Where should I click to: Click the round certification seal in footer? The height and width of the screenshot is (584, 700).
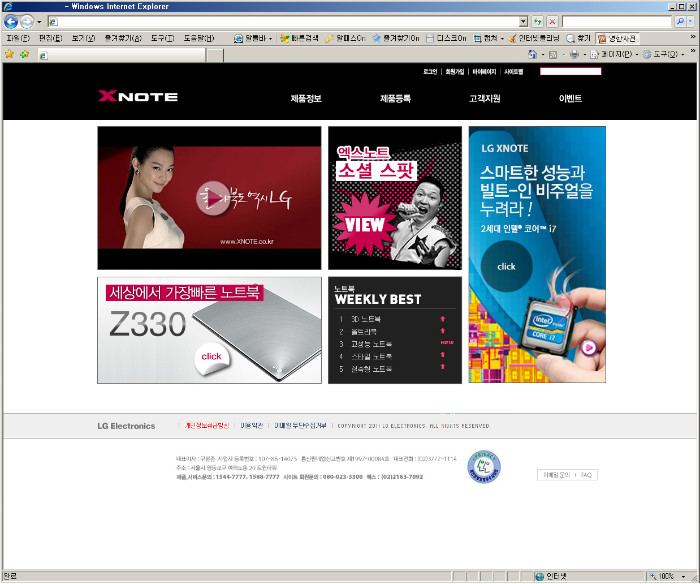(484, 467)
